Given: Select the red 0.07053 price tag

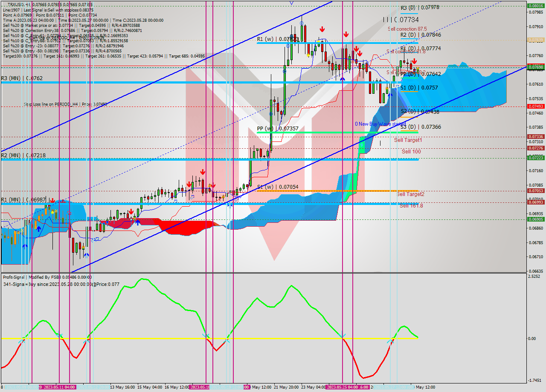Looking at the screenshot, I should click(535, 191).
